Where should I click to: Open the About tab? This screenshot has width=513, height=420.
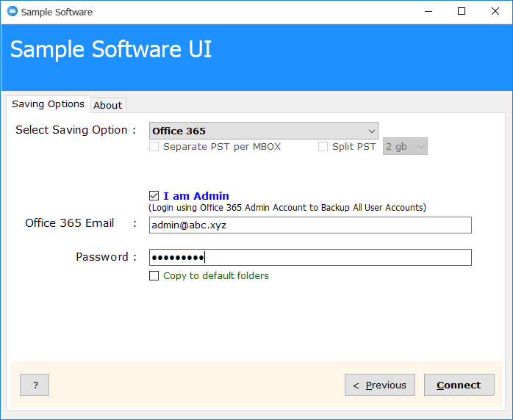coord(108,105)
